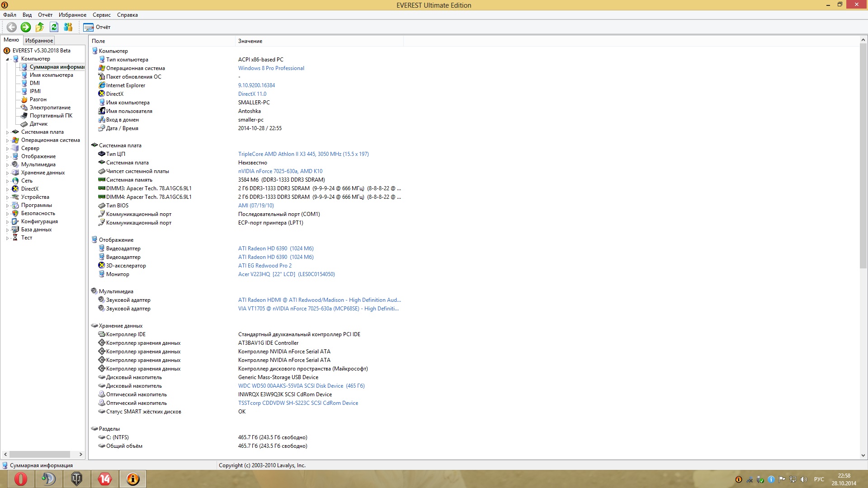Click the DirectX row icon in Компьютер section

pos(102,94)
